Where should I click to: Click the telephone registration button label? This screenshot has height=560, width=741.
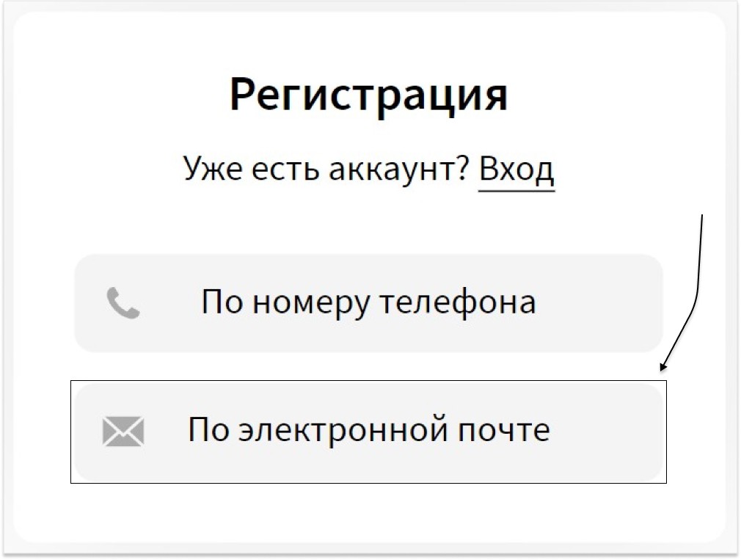pos(368,302)
